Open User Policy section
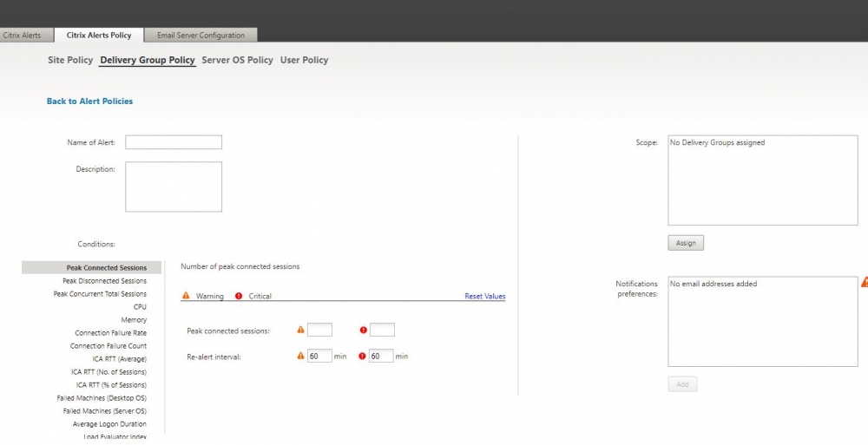The height and width of the screenshot is (445, 868). [x=304, y=60]
